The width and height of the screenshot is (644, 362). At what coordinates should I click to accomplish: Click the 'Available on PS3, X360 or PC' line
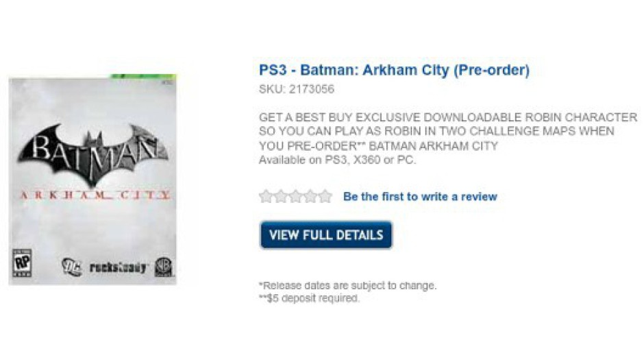(x=337, y=160)
